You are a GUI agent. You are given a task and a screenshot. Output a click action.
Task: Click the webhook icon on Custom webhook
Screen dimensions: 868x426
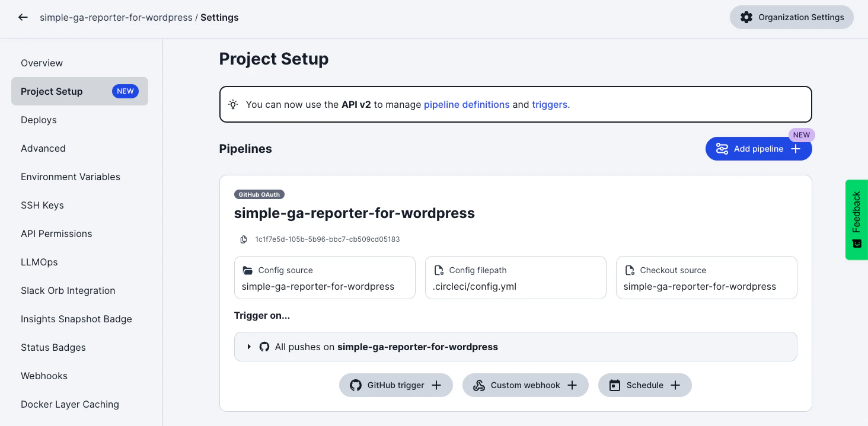click(478, 385)
